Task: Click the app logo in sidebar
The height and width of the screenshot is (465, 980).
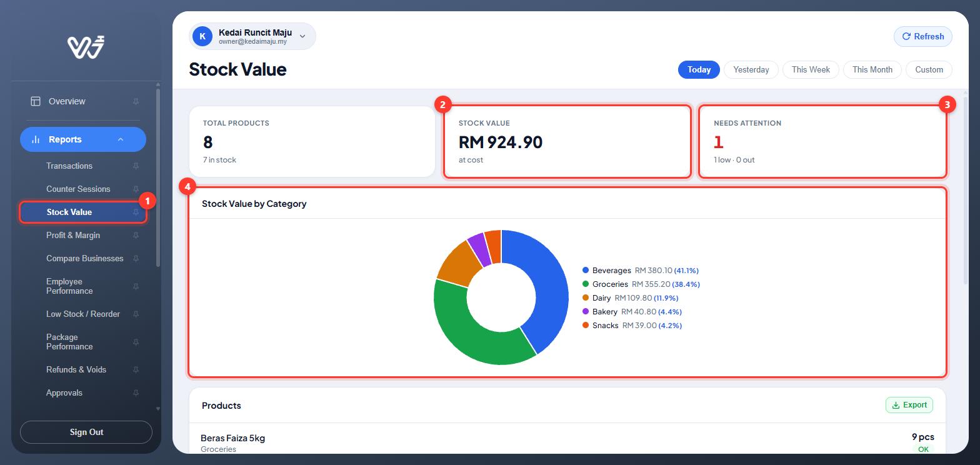Action: click(x=86, y=47)
